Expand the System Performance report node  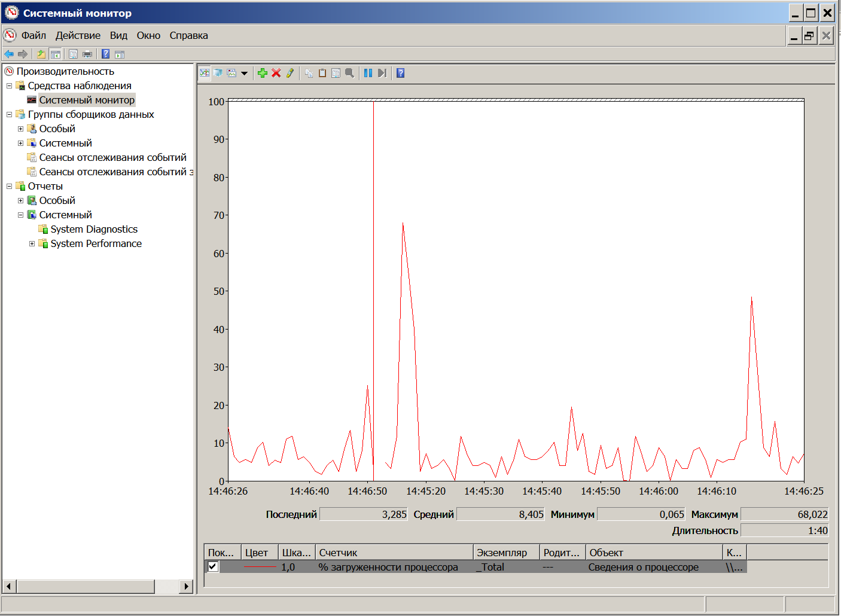(x=32, y=243)
